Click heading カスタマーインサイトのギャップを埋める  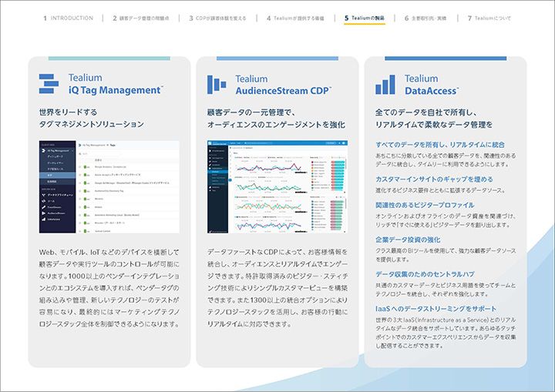point(434,179)
